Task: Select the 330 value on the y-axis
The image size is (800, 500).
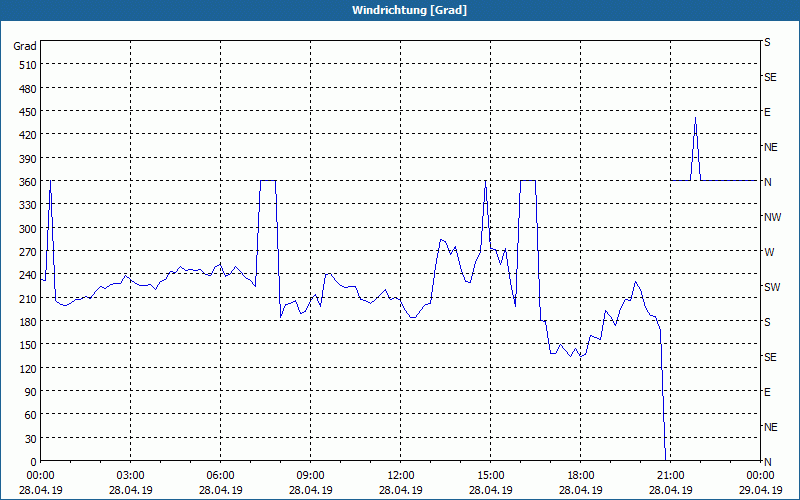Action: pyautogui.click(x=29, y=205)
